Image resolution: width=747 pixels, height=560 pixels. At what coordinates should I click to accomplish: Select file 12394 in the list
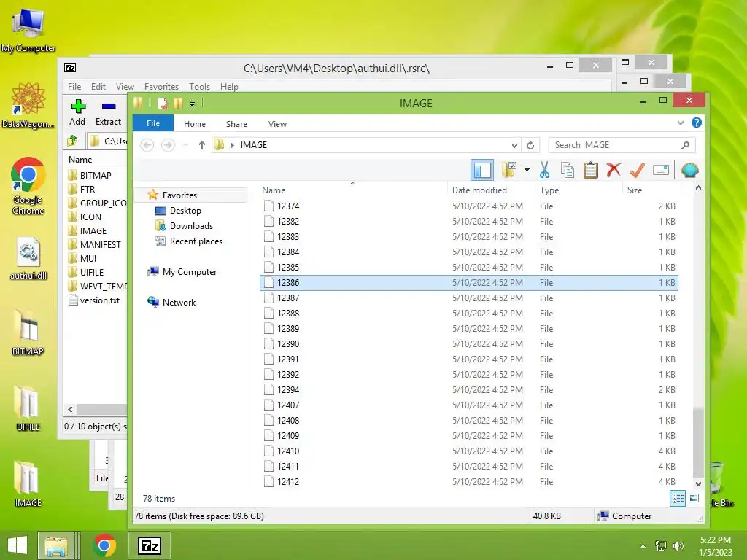[x=469, y=390]
